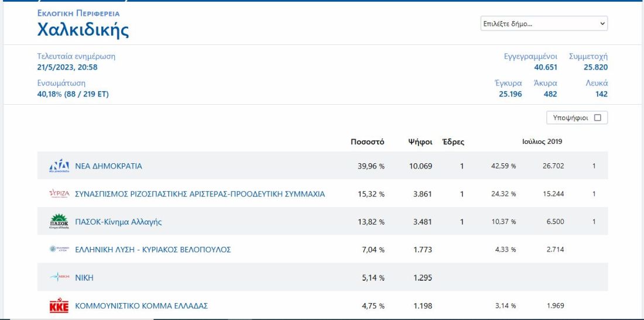644x320 pixels.
Task: Click the Ποσοστό column header
Action: tap(368, 142)
